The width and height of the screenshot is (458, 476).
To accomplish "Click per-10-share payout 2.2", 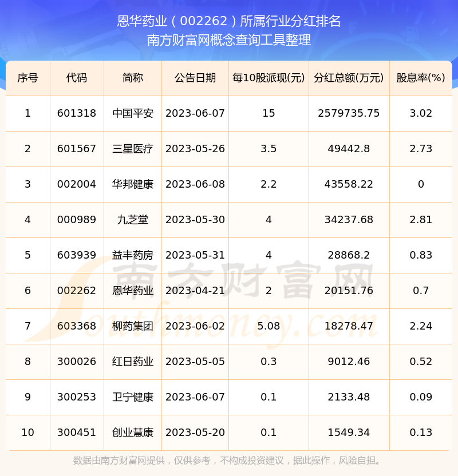I will click(x=269, y=184).
